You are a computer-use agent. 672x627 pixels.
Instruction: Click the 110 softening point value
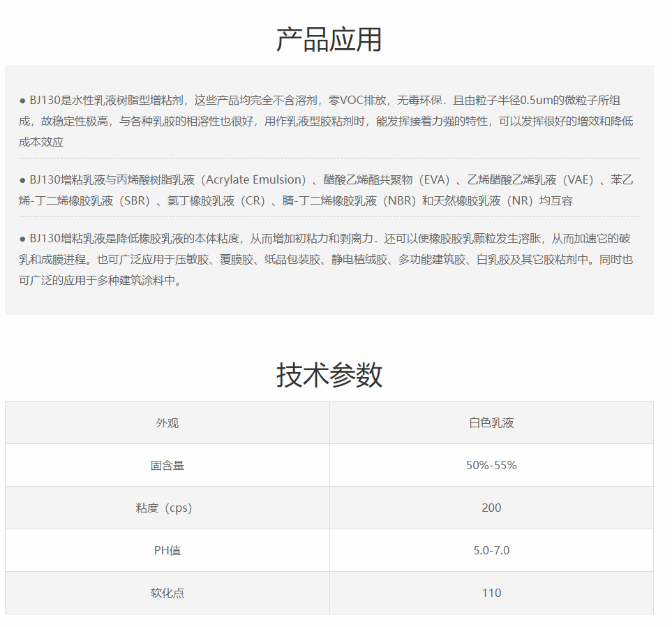[491, 593]
